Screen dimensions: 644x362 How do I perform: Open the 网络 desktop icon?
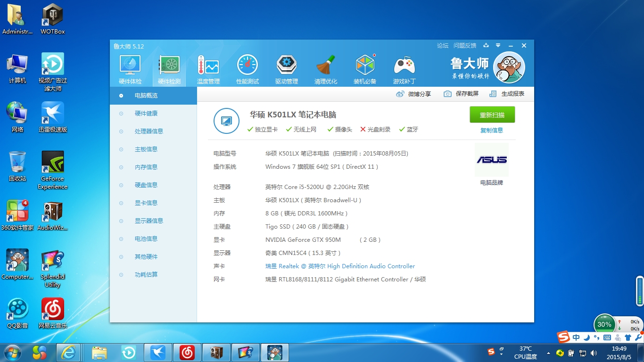coord(17,117)
